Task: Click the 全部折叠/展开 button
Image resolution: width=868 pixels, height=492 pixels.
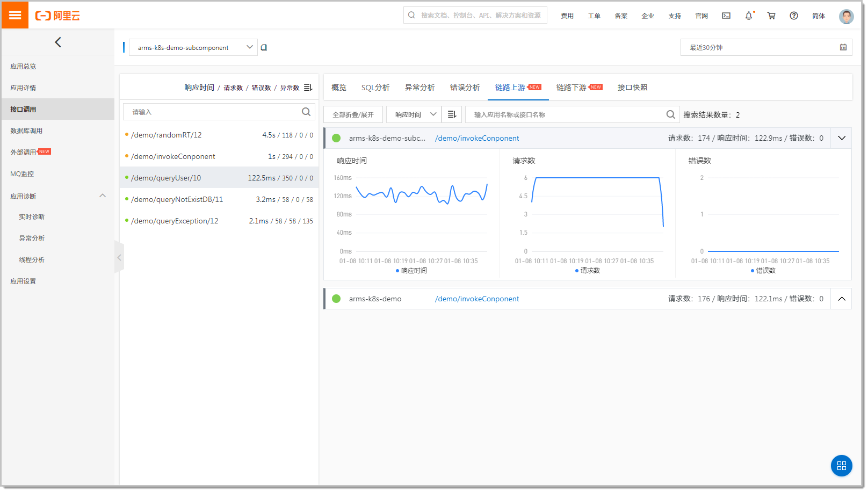Action: click(353, 114)
